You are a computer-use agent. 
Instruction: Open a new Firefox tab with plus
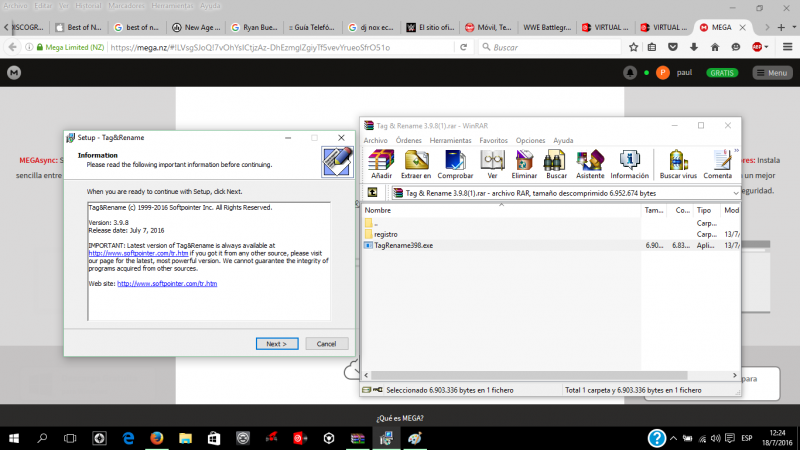coord(781,28)
